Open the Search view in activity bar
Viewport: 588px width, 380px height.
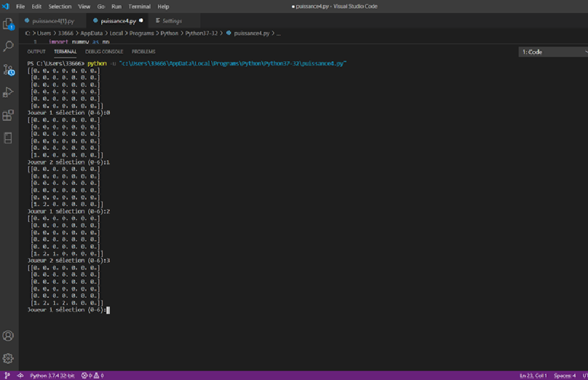[9, 47]
